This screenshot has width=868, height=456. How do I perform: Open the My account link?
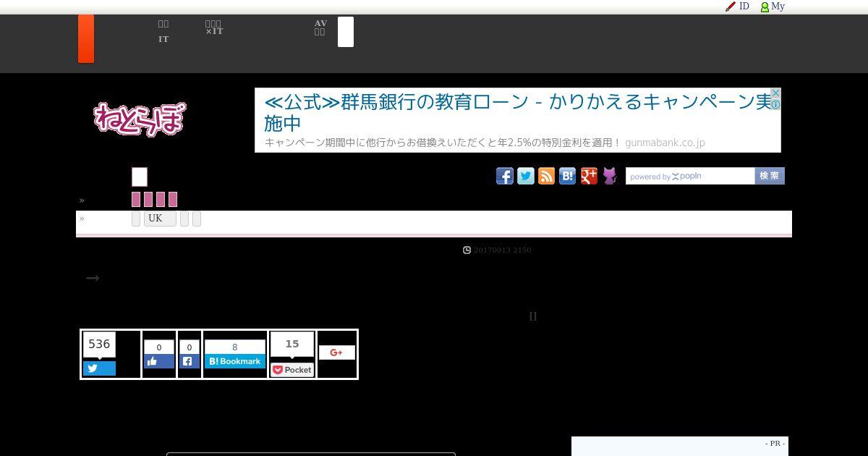pyautogui.click(x=773, y=7)
